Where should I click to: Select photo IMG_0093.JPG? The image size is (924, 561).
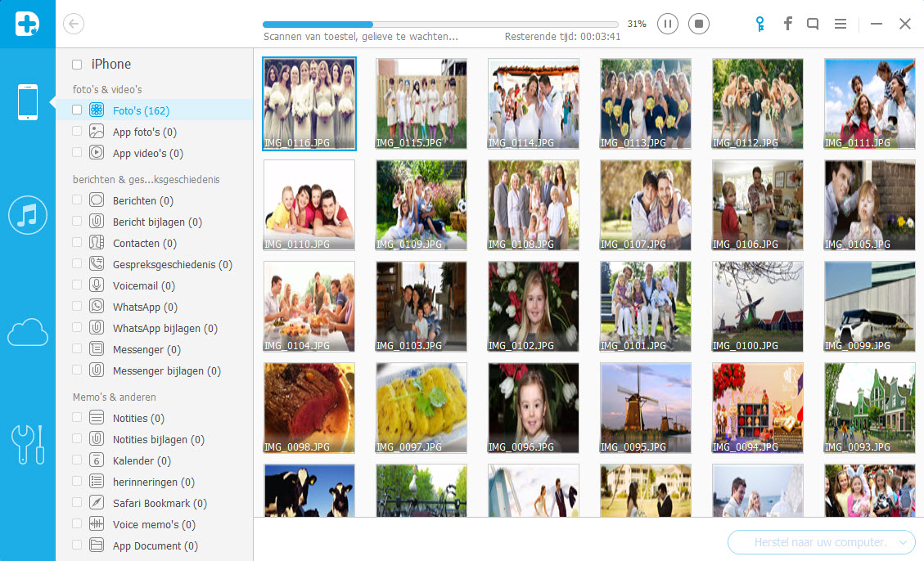[x=870, y=408]
